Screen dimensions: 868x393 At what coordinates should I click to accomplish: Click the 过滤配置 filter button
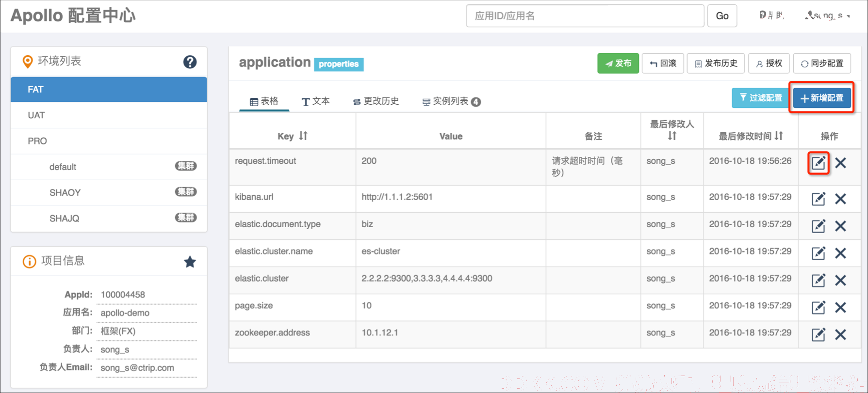[760, 98]
